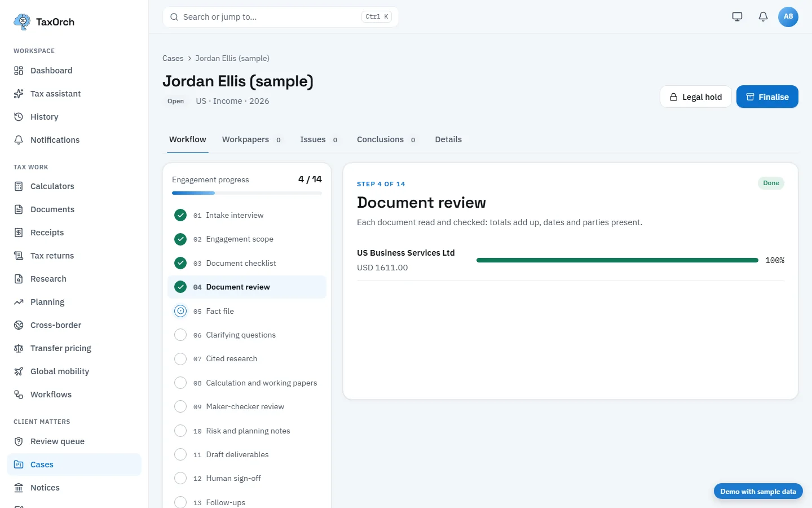Screen dimensions: 812x508
Task: Switch to the Issues tab
Action: (319, 139)
